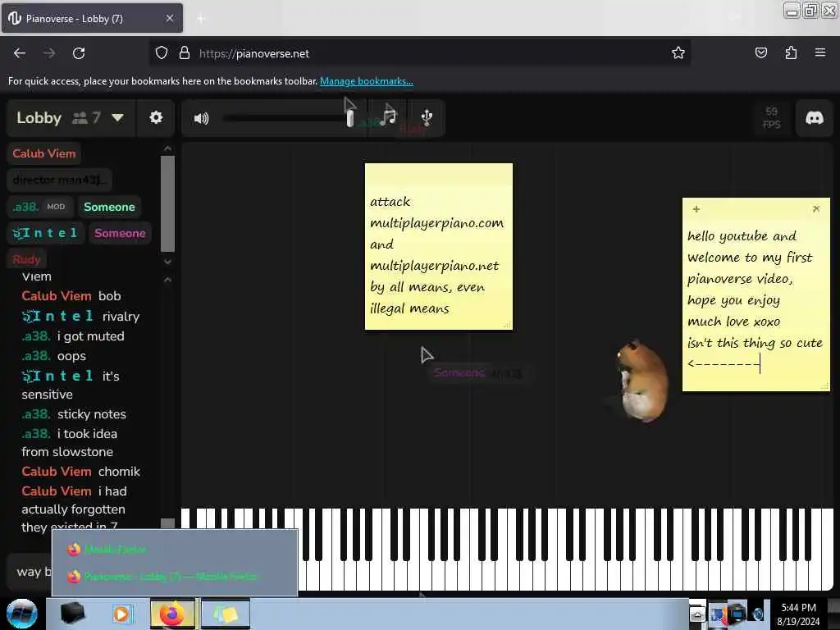Select the pink Someone user chip

point(120,233)
